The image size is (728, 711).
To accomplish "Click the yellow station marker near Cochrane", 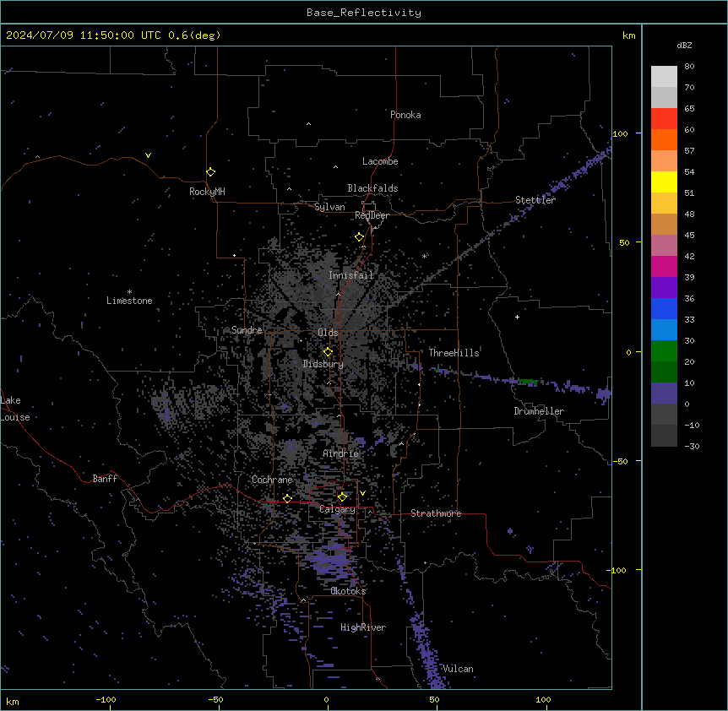I will coord(287,498).
